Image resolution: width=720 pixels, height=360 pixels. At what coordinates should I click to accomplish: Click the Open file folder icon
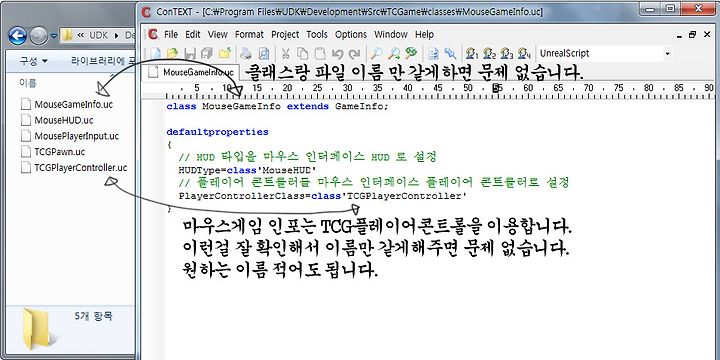(x=172, y=53)
